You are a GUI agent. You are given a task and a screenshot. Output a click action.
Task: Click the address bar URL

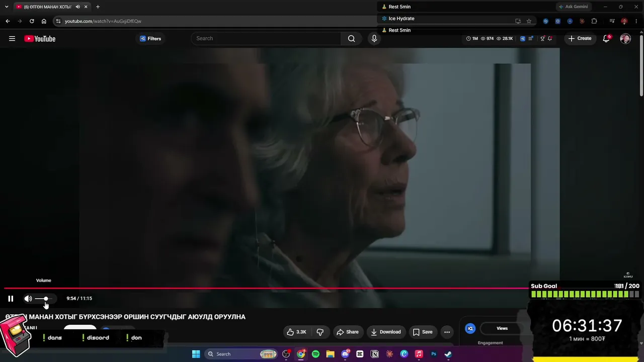(x=103, y=21)
